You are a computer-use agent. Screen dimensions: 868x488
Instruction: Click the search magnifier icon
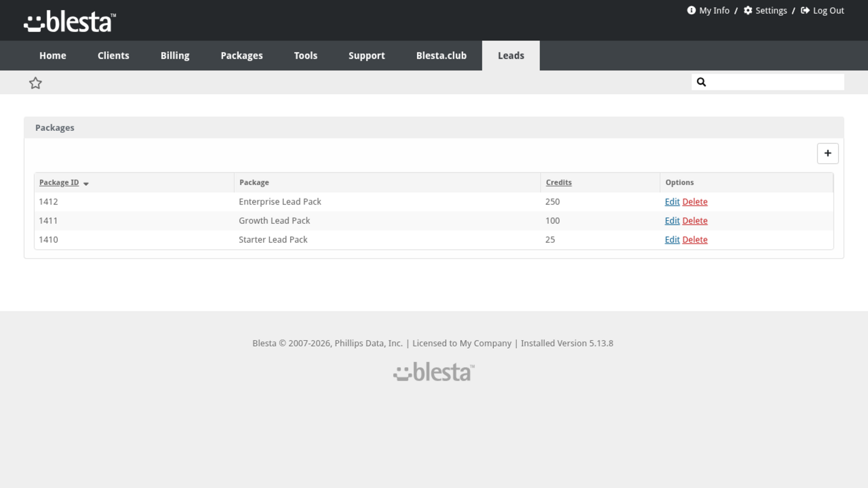pyautogui.click(x=701, y=82)
